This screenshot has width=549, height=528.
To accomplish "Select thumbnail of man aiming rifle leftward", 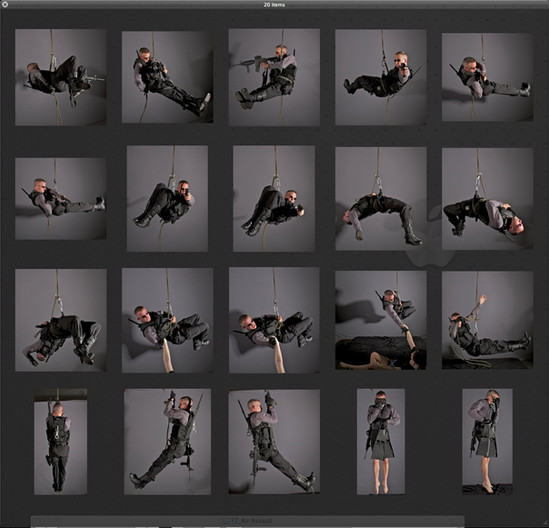I will click(274, 77).
